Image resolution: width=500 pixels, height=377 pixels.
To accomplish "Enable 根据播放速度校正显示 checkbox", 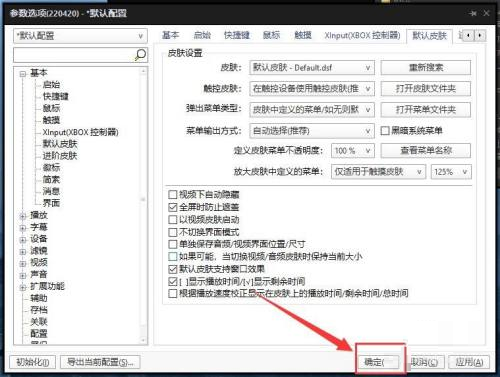I will click(173, 294).
